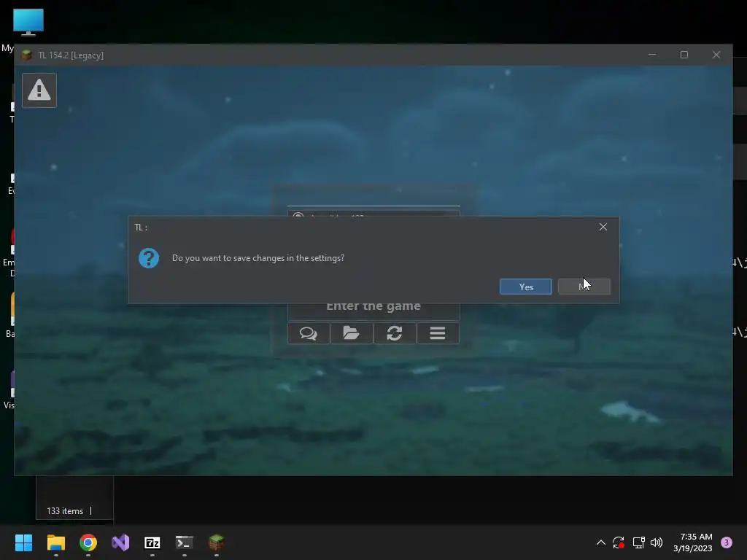The image size is (747, 560).
Task: Open the notification badge showing 3
Action: [x=727, y=542]
